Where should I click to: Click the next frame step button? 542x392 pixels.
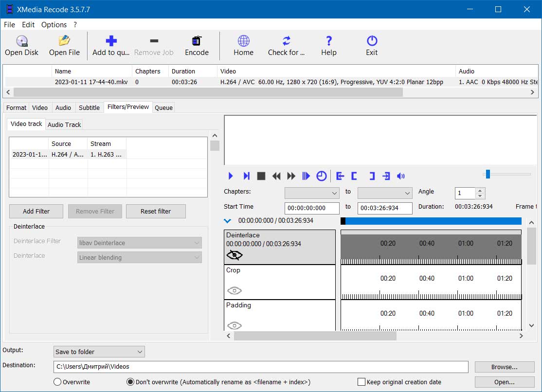247,176
